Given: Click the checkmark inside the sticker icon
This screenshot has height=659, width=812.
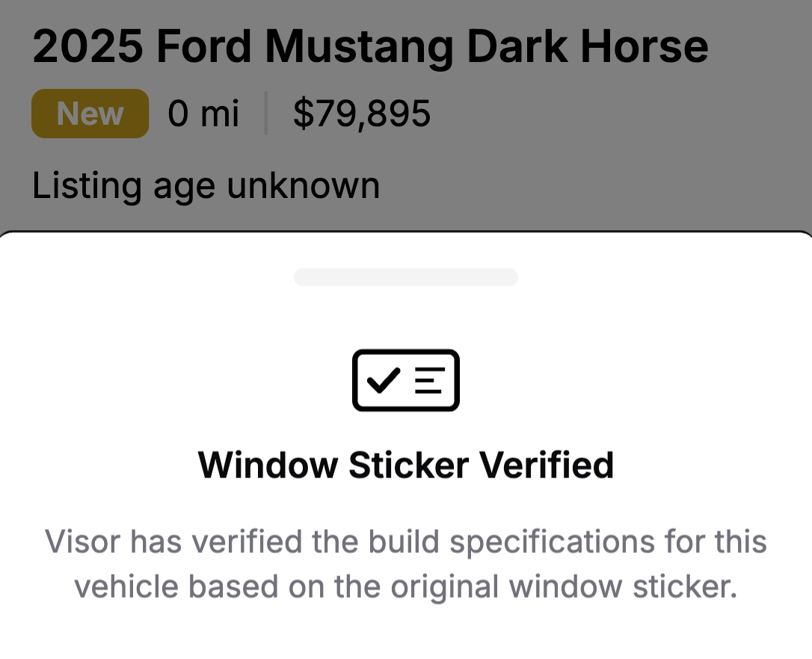Looking at the screenshot, I should pyautogui.click(x=384, y=380).
